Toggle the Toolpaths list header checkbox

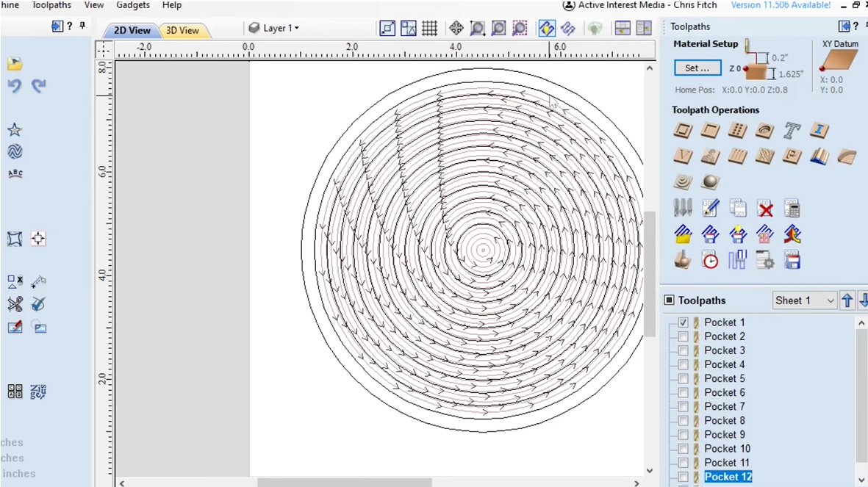[x=670, y=300]
